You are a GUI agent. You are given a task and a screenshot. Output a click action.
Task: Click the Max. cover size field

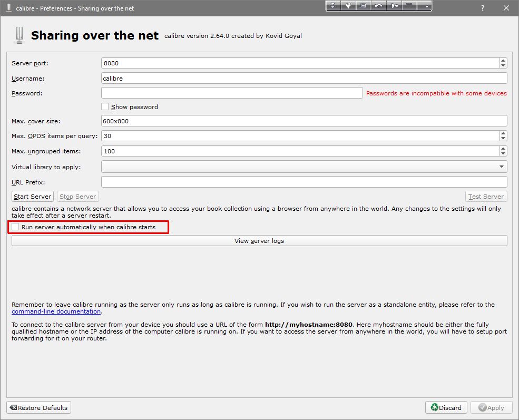pyautogui.click(x=304, y=121)
